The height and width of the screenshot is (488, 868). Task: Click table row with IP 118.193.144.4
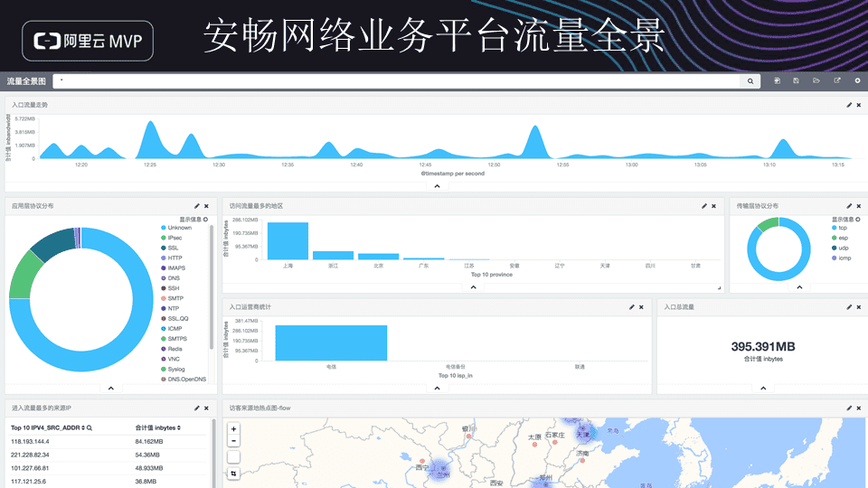pos(108,442)
